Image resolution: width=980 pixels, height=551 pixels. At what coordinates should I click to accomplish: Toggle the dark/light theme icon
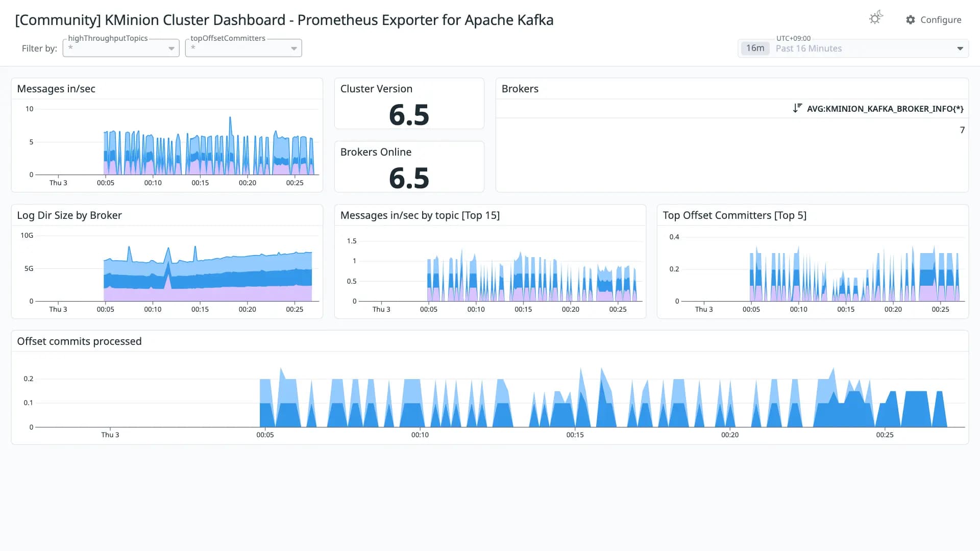click(x=876, y=18)
